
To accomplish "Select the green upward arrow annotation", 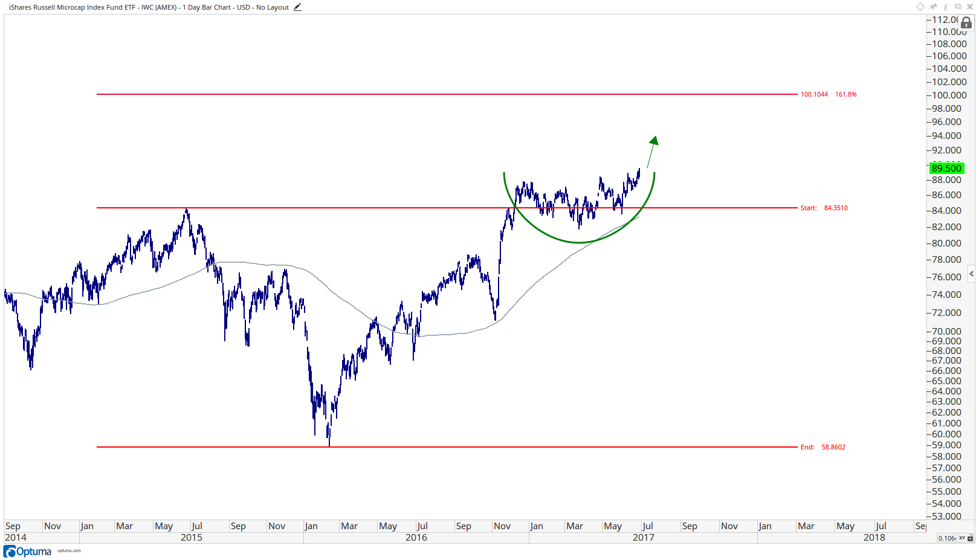I will coord(652,151).
